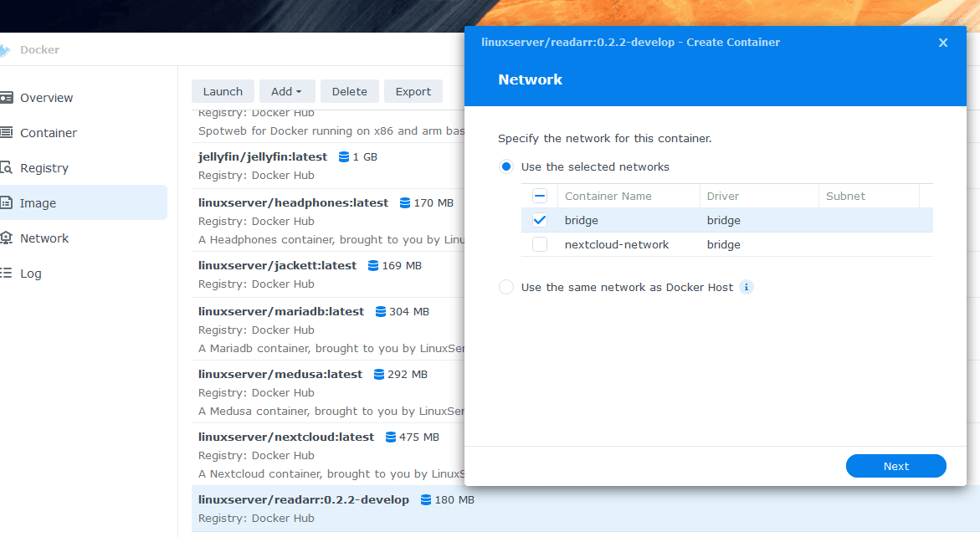
Task: Click the Log list icon
Action: pyautogui.click(x=6, y=273)
